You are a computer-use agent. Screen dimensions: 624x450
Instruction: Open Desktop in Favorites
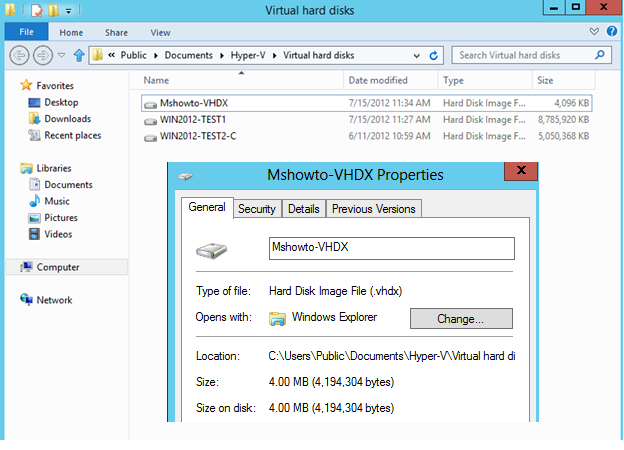(61, 102)
